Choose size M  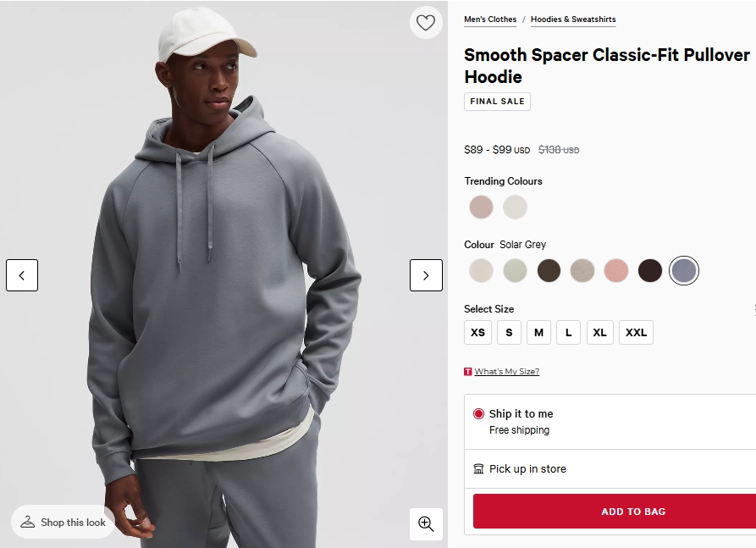[538, 333]
